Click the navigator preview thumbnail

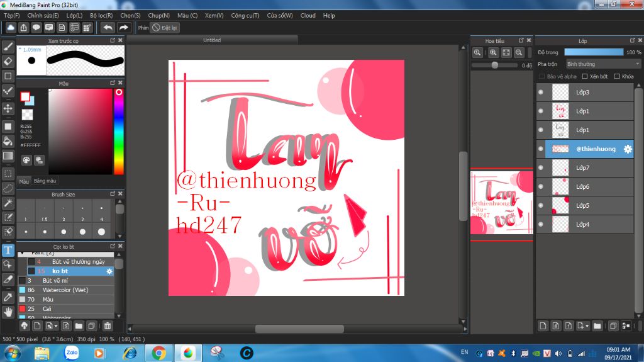click(x=501, y=203)
